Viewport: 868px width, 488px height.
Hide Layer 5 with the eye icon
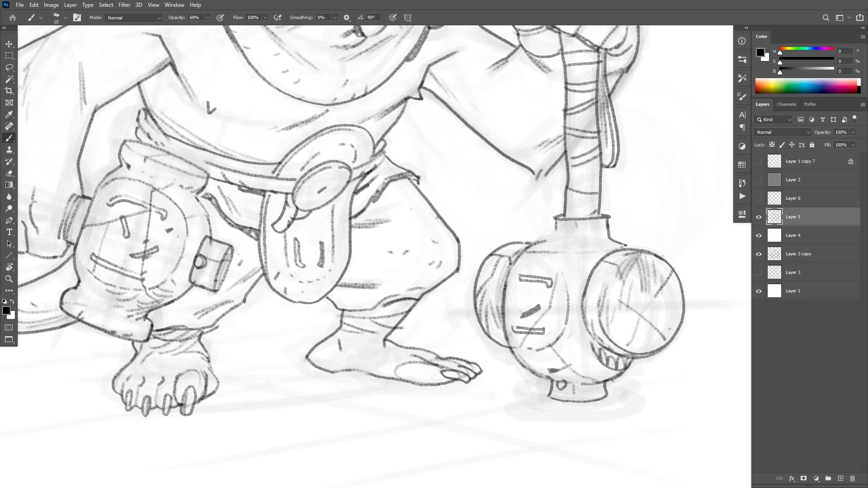(x=759, y=217)
